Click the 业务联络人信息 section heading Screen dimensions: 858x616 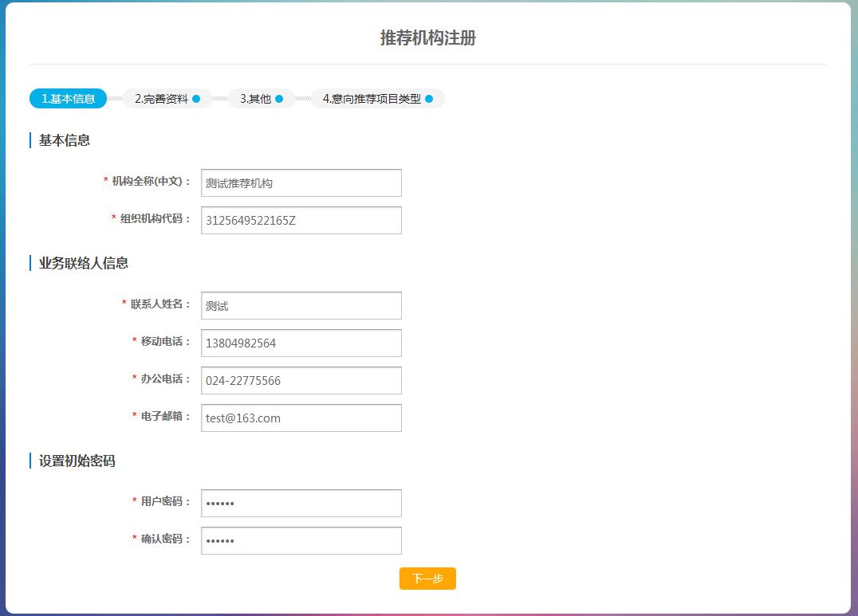coord(84,263)
